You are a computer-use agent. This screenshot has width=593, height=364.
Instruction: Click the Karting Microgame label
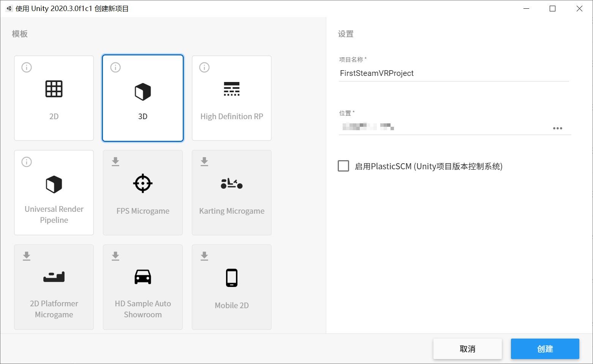(x=232, y=211)
